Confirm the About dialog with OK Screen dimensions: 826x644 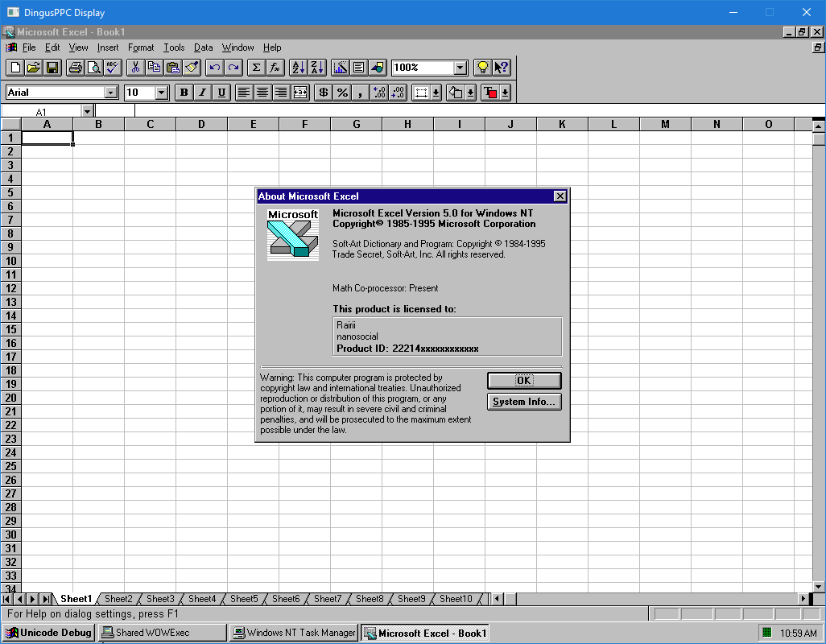click(x=524, y=380)
